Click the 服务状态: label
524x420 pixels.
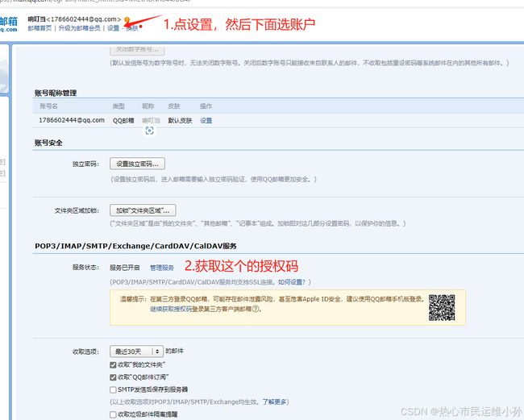86,268
